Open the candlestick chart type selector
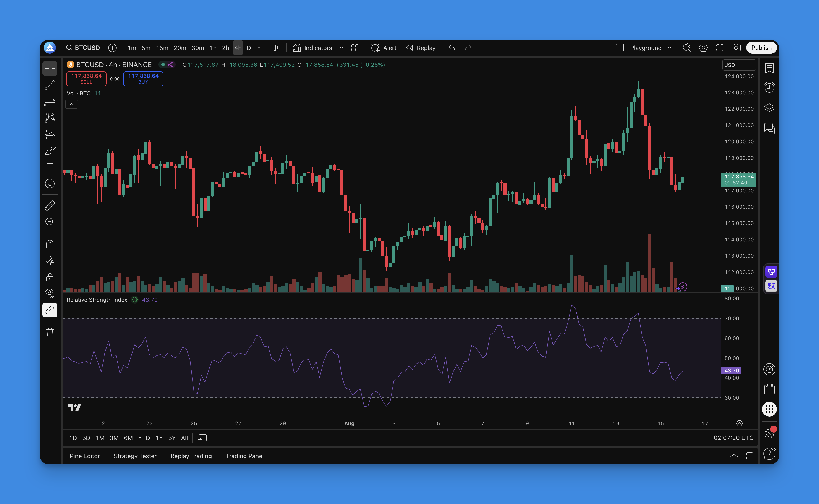This screenshot has width=819, height=504. pos(276,48)
